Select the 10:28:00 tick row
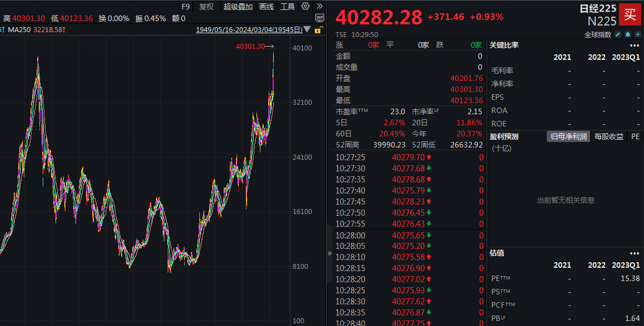This screenshot has height=326, width=644. [x=409, y=236]
